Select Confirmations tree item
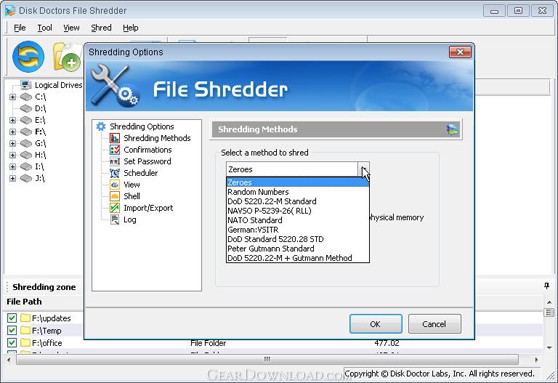This screenshot has width=558, height=383. point(148,150)
